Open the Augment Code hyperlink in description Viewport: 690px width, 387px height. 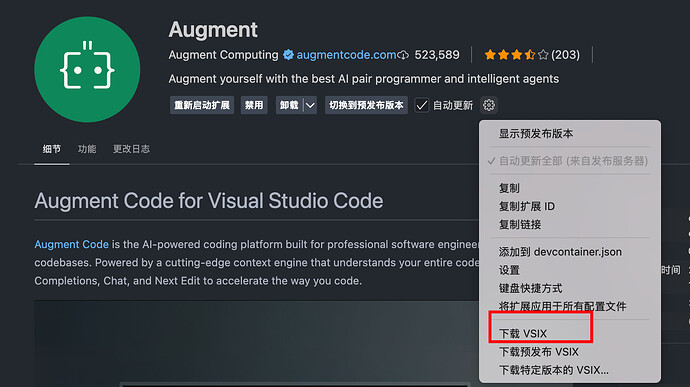tap(72, 244)
